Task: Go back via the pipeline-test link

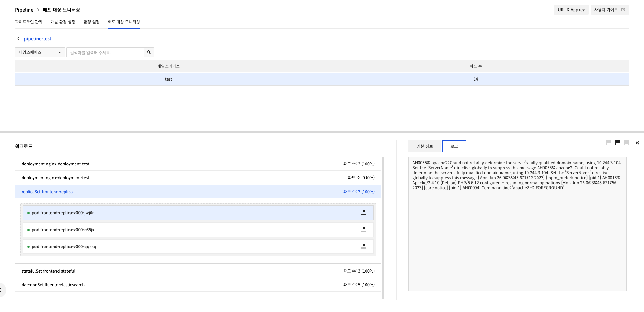Action: [38, 39]
